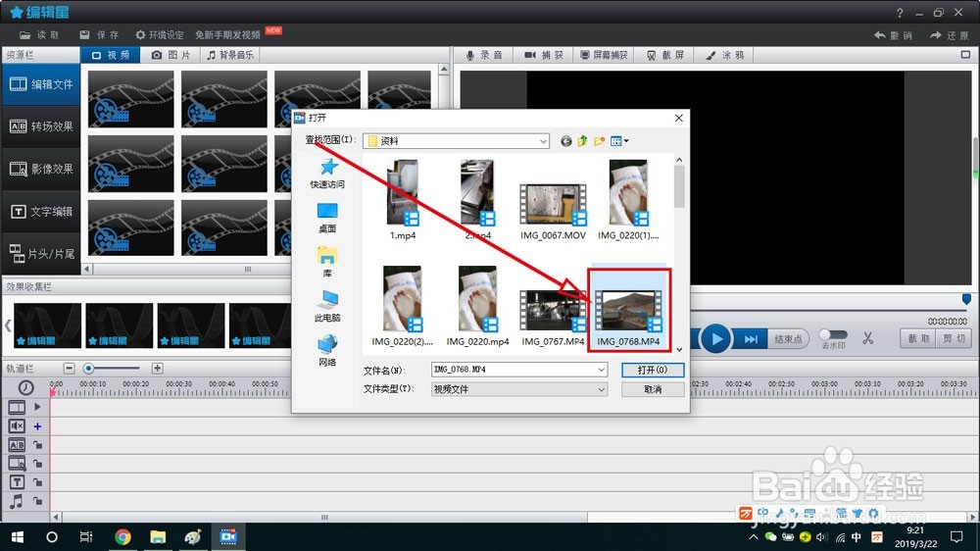Click the dialog go-back icon
980x551 pixels.
[566, 141]
